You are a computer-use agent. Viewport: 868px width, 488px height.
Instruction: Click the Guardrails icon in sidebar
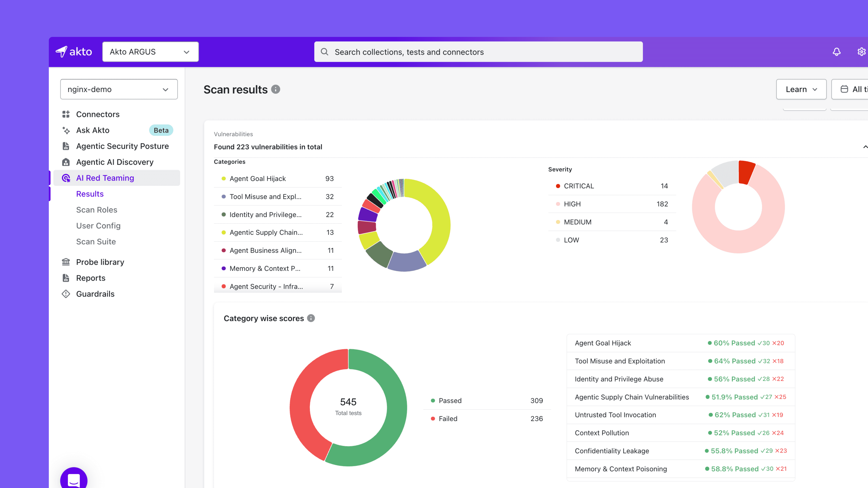(x=66, y=294)
